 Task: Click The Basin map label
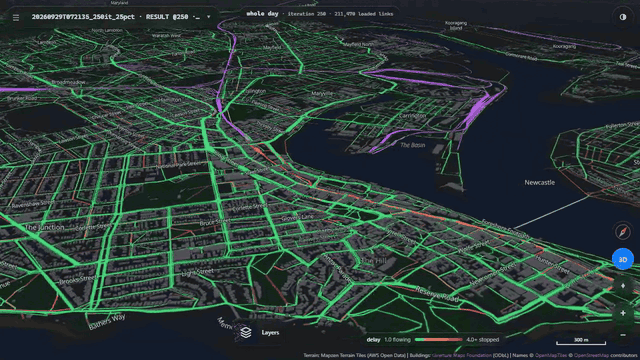tap(412, 145)
